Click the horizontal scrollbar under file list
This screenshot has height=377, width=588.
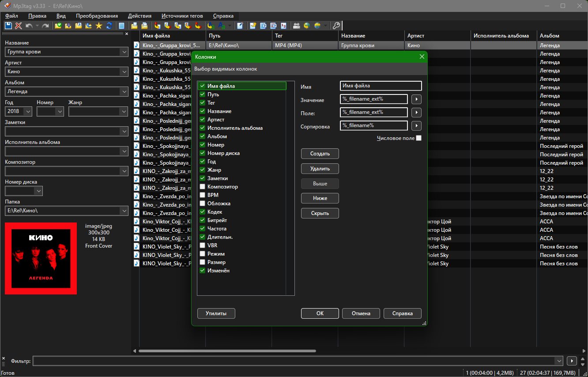coord(227,351)
